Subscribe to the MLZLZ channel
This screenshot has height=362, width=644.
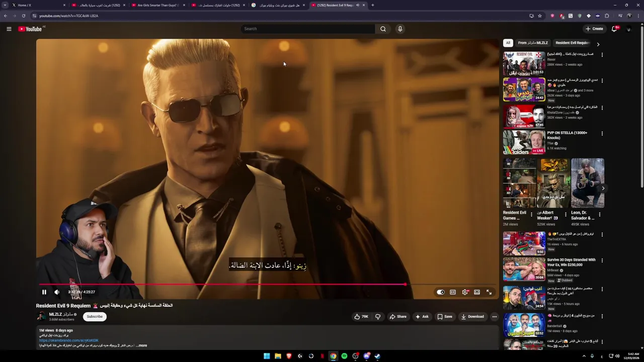pos(95,317)
